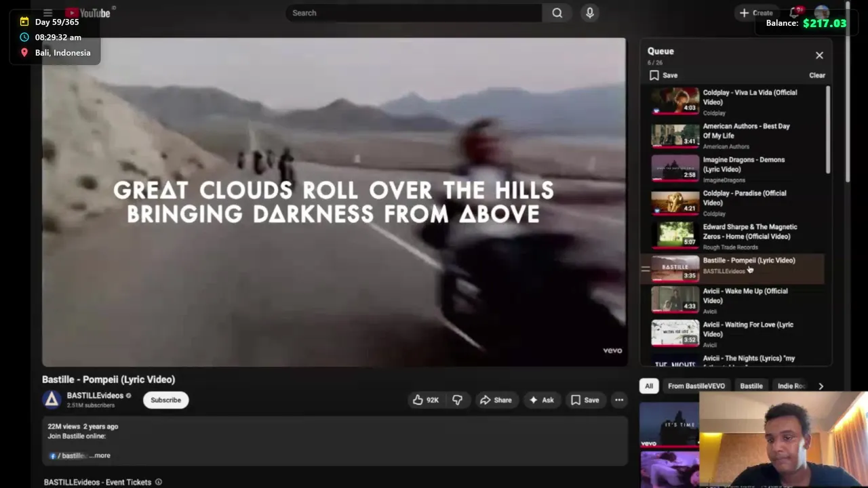This screenshot has height=488, width=868.
Task: Play Avicii - Wake Me Up thumbnail
Action: pyautogui.click(x=675, y=300)
